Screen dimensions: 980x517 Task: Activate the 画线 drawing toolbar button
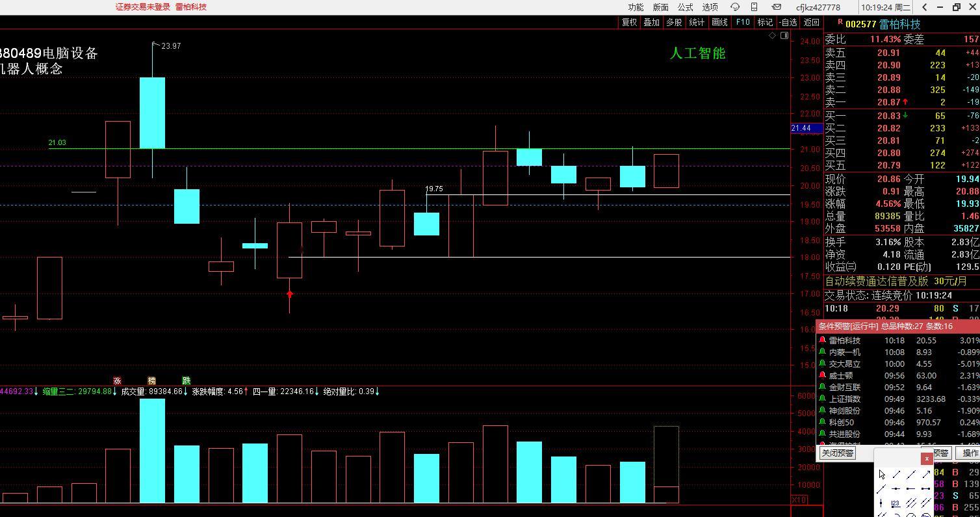pyautogui.click(x=719, y=22)
